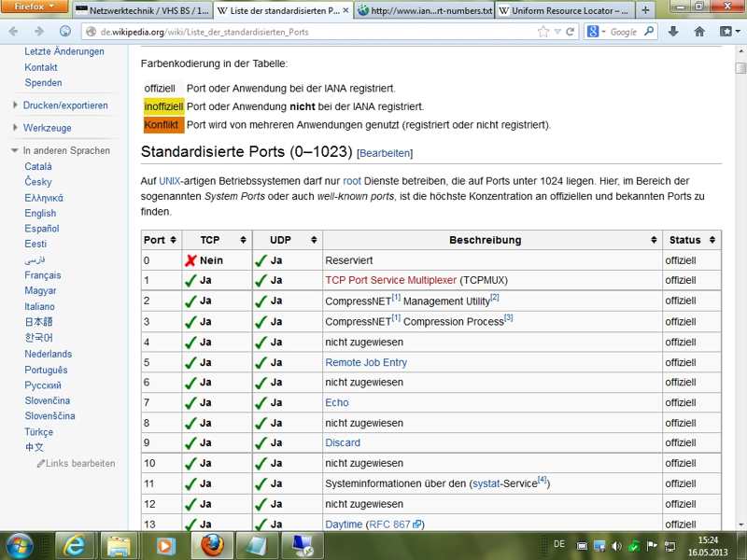Image resolution: width=747 pixels, height=560 pixels.
Task: Open a new tab with plus button
Action: click(x=645, y=10)
